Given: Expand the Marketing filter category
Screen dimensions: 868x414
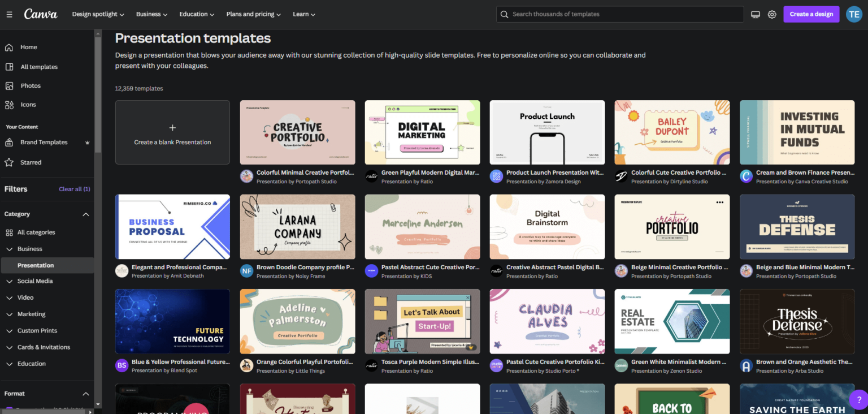Looking at the screenshot, I should [x=31, y=314].
